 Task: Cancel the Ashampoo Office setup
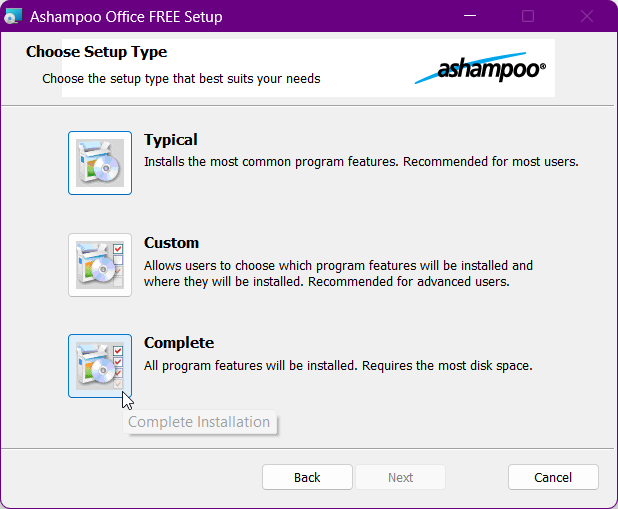pyautogui.click(x=553, y=477)
